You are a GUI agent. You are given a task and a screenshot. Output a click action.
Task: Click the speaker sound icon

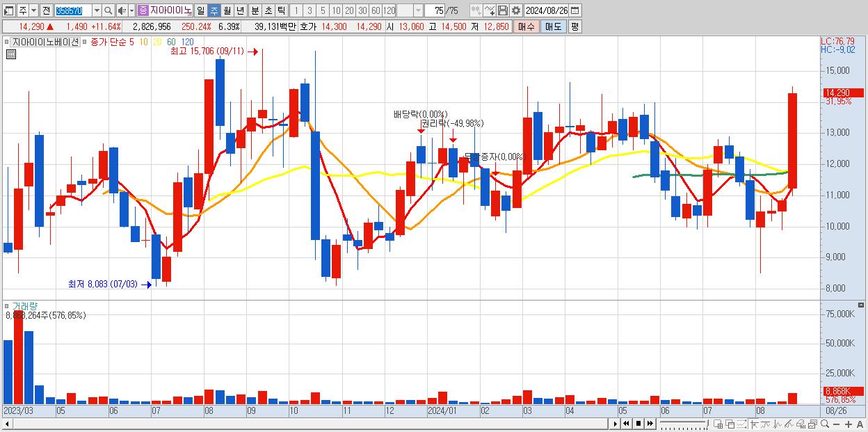point(122,10)
